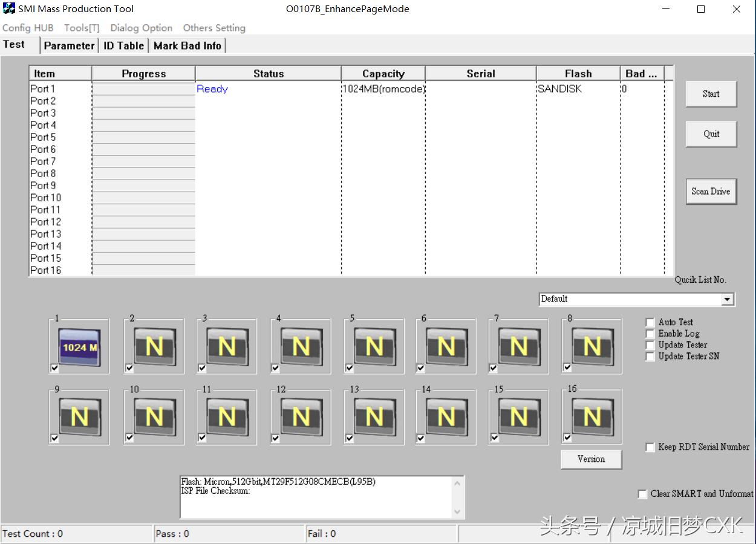
Task: Enable the Enable Log checkbox
Action: point(650,334)
